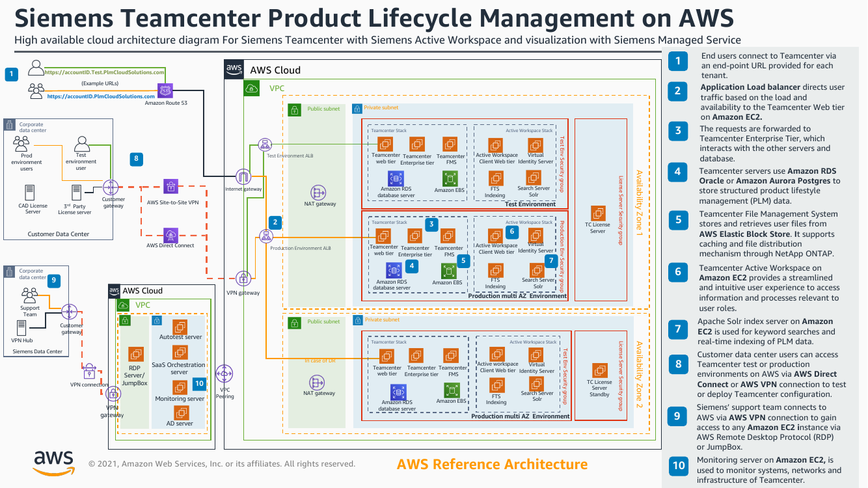This screenshot has width=868, height=488.
Task: Click FTS Indexing icon in Test Environment
Action: pyautogui.click(x=496, y=178)
